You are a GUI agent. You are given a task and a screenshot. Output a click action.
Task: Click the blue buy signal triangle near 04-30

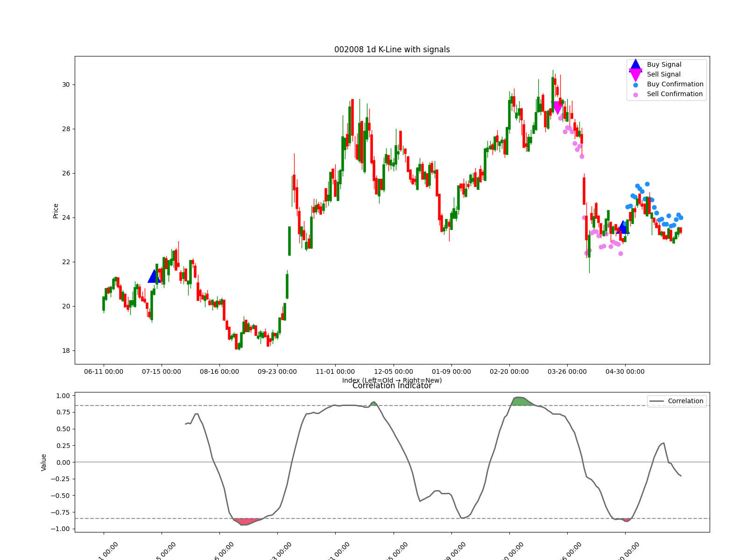[x=623, y=227]
